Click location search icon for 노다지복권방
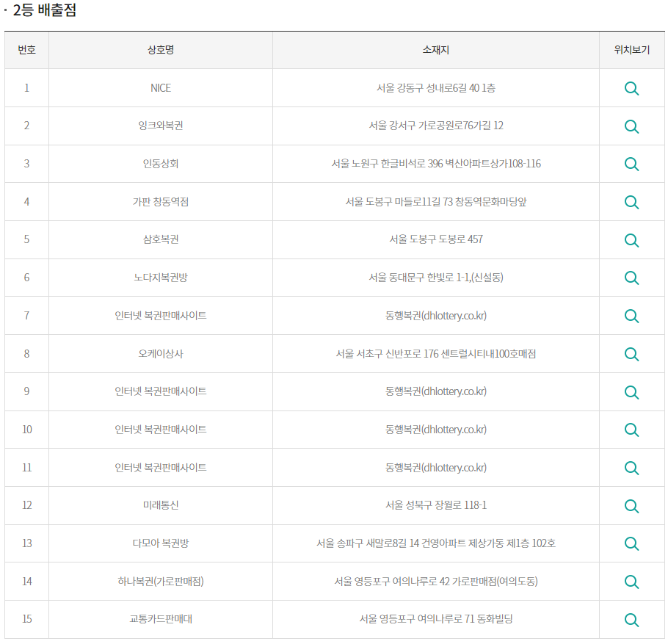 pos(631,278)
